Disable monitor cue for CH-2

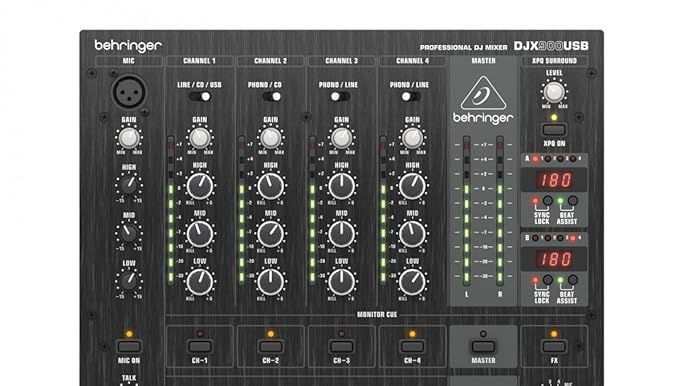coord(270,347)
